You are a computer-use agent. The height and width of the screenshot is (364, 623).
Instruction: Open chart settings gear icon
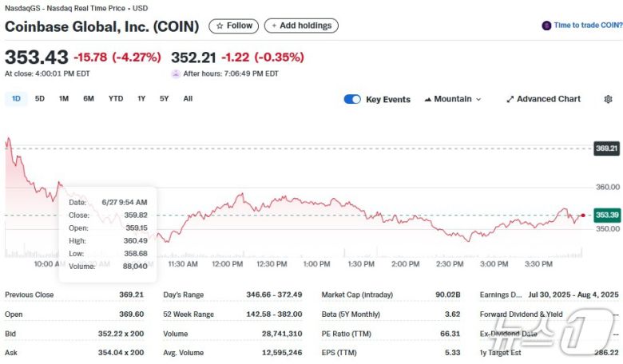click(608, 99)
